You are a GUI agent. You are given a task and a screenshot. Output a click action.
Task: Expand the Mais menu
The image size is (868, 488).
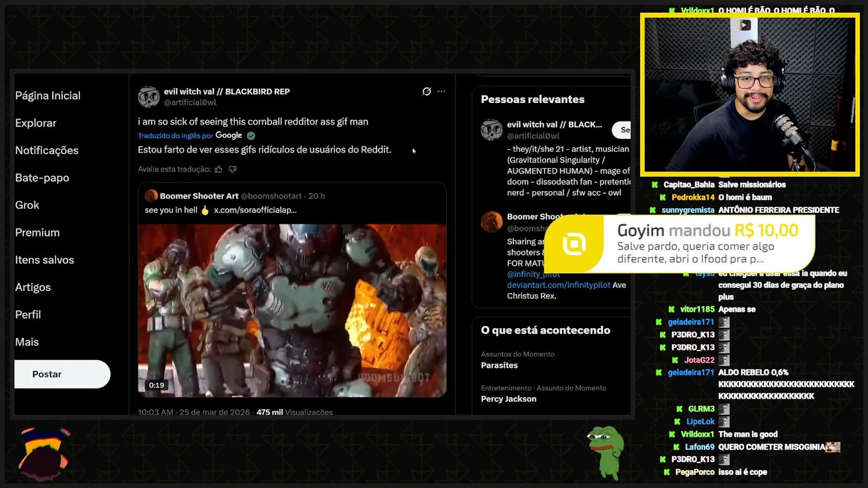pos(27,342)
